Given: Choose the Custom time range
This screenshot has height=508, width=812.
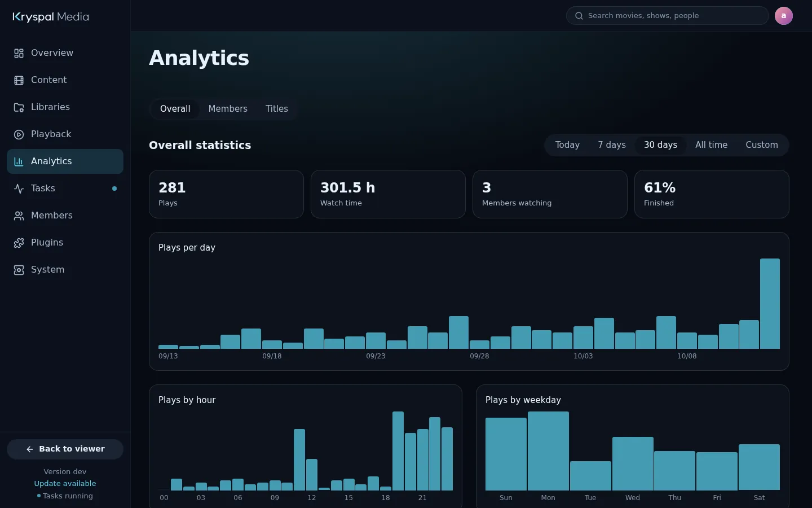Looking at the screenshot, I should point(762,145).
